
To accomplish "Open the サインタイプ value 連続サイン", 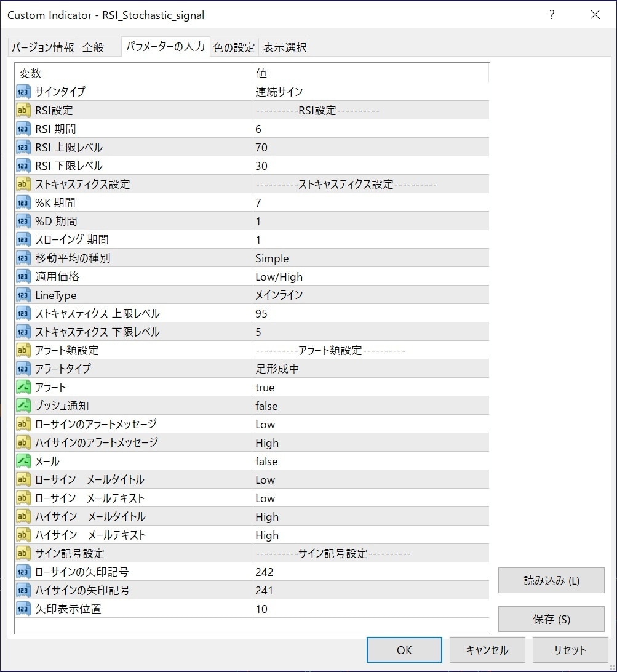I will (370, 92).
